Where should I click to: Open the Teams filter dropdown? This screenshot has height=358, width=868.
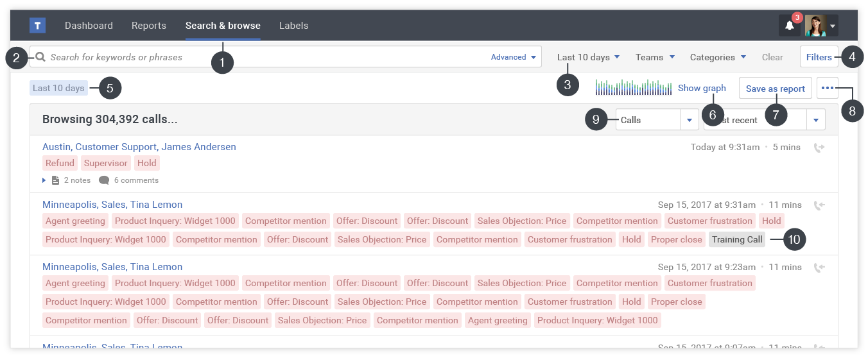point(655,57)
